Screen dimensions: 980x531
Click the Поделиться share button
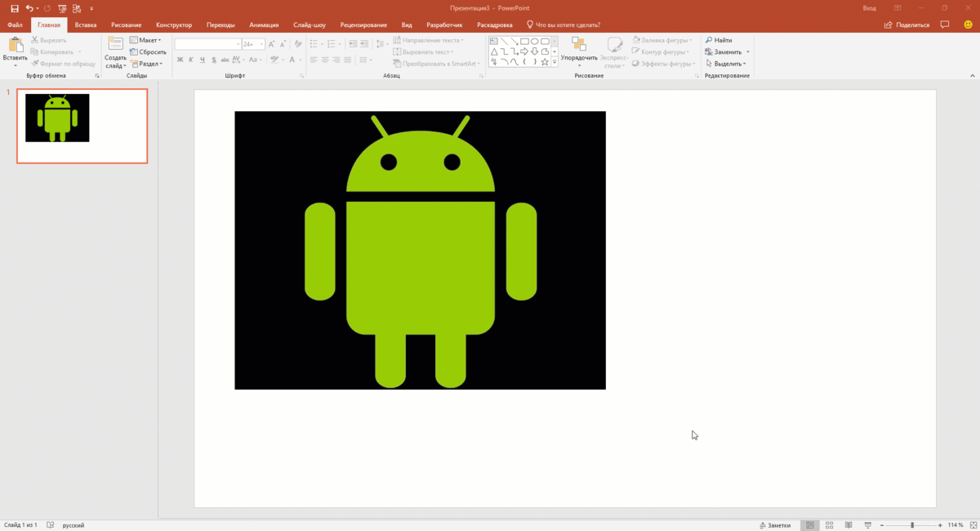pos(907,25)
